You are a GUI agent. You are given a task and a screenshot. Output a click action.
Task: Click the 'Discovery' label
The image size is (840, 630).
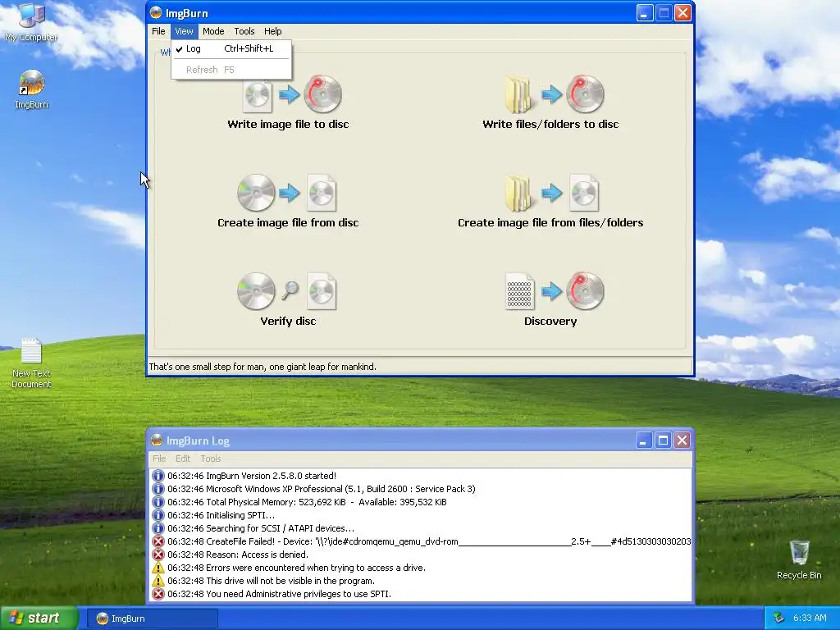[x=550, y=322]
